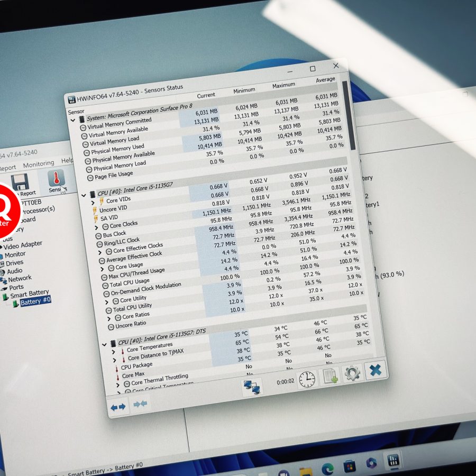Image resolution: width=476 pixels, height=476 pixels.
Task: Click the Minimum column header
Action: [244, 90]
